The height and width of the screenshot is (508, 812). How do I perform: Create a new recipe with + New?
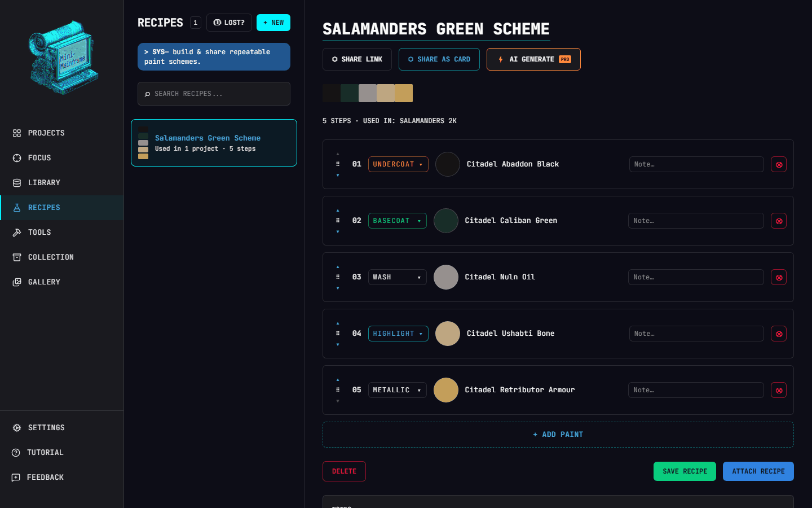pyautogui.click(x=273, y=23)
